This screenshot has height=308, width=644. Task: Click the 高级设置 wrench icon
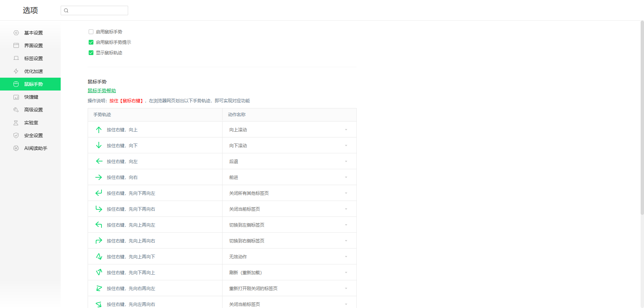pyautogui.click(x=16, y=110)
